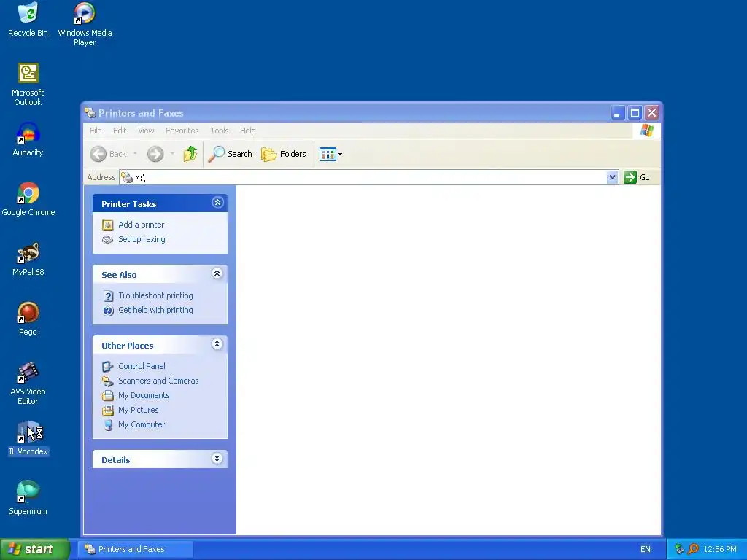The height and width of the screenshot is (560, 747).
Task: Select the Supermium desktop shortcut
Action: 28,498
